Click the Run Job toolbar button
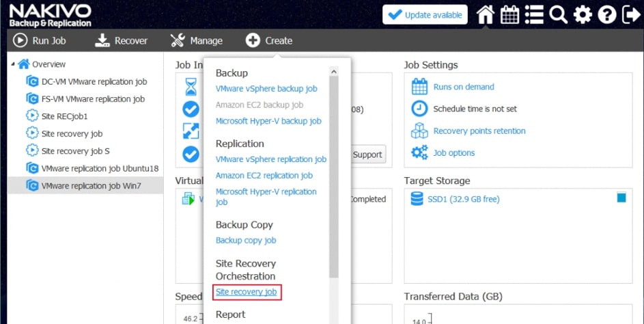This screenshot has width=644, height=324. click(40, 41)
